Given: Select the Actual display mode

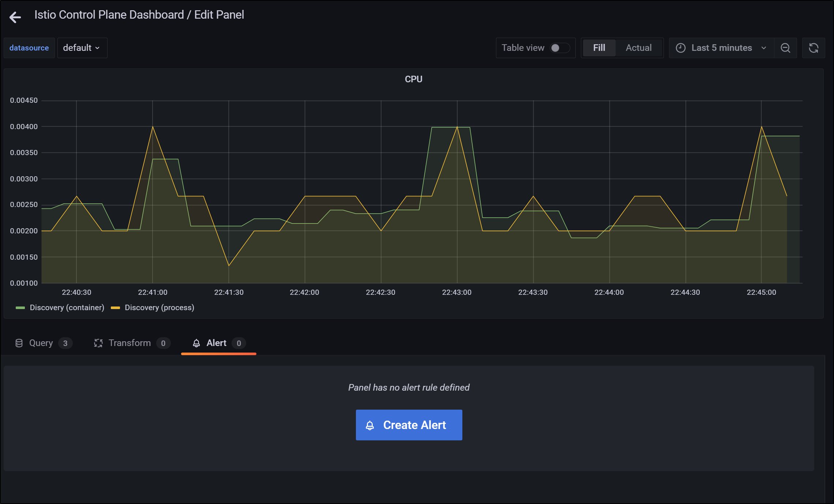Looking at the screenshot, I should coord(639,48).
